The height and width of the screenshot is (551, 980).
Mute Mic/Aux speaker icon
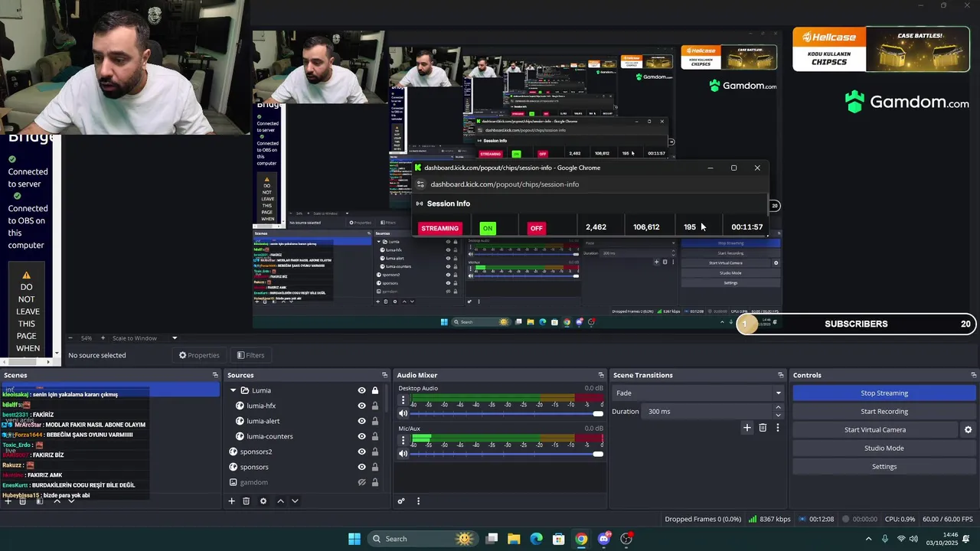[403, 454]
